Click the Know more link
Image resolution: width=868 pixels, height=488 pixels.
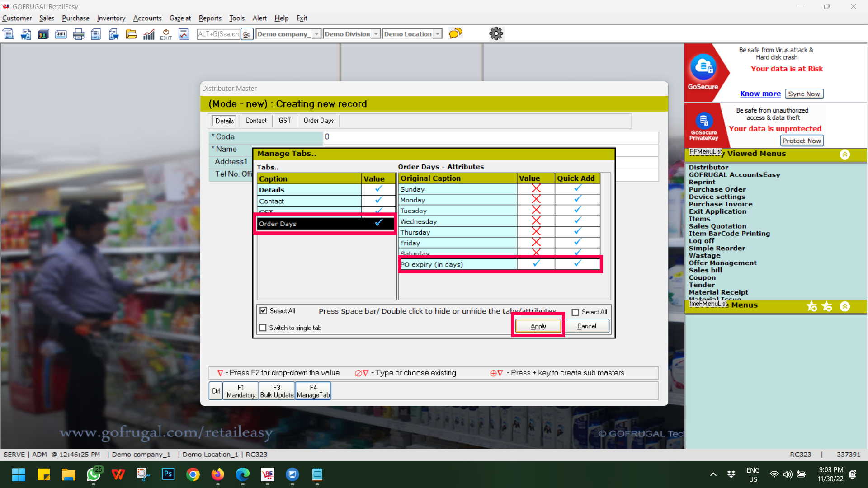760,94
